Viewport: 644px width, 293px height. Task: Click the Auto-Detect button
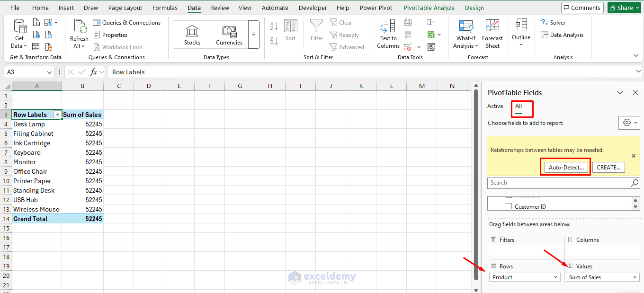566,168
